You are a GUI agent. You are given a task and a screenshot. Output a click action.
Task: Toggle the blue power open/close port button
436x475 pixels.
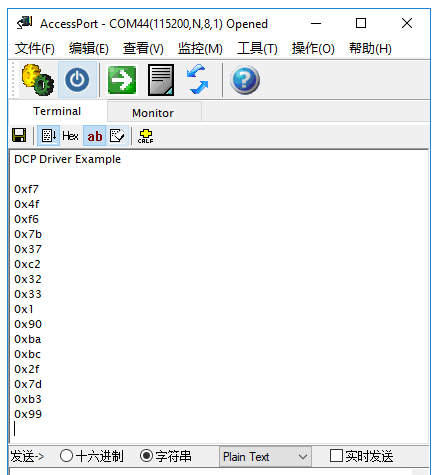(77, 80)
